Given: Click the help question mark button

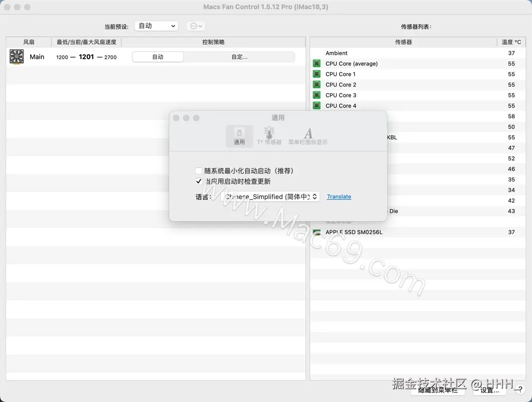Looking at the screenshot, I should tap(520, 390).
